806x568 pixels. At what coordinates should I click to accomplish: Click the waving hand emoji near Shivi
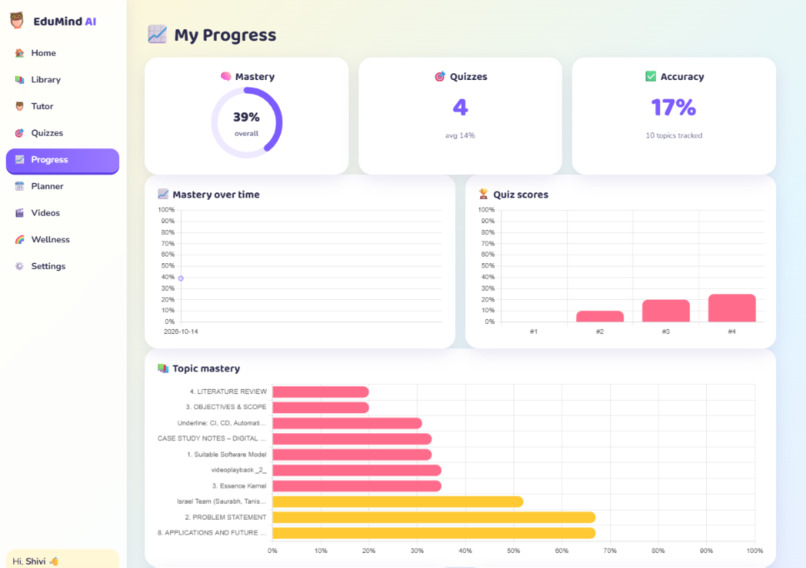pos(54,561)
